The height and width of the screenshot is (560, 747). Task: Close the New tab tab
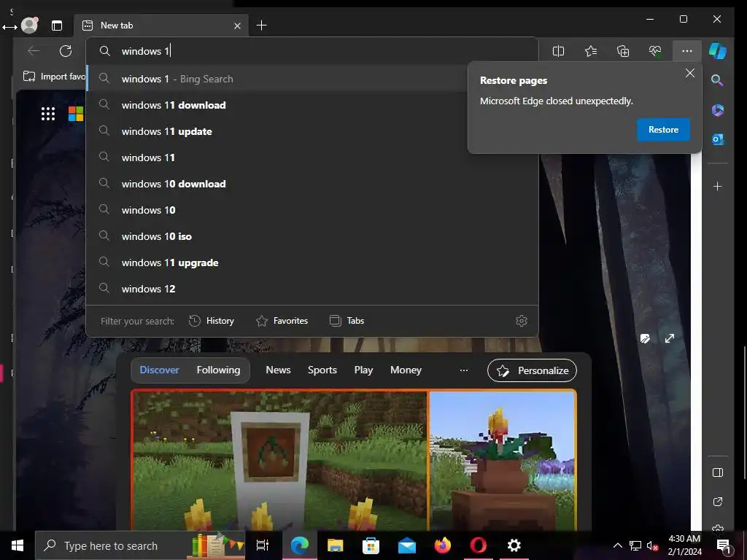coord(237,26)
